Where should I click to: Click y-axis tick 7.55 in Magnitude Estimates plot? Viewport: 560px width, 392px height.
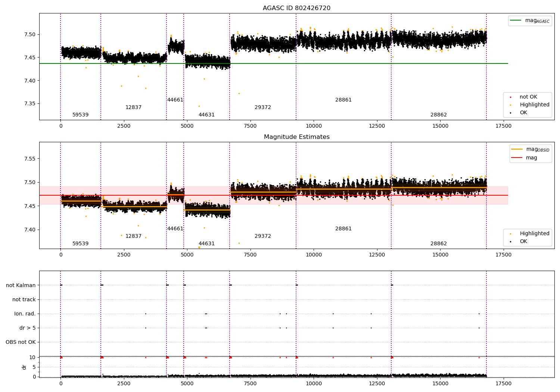click(30, 159)
